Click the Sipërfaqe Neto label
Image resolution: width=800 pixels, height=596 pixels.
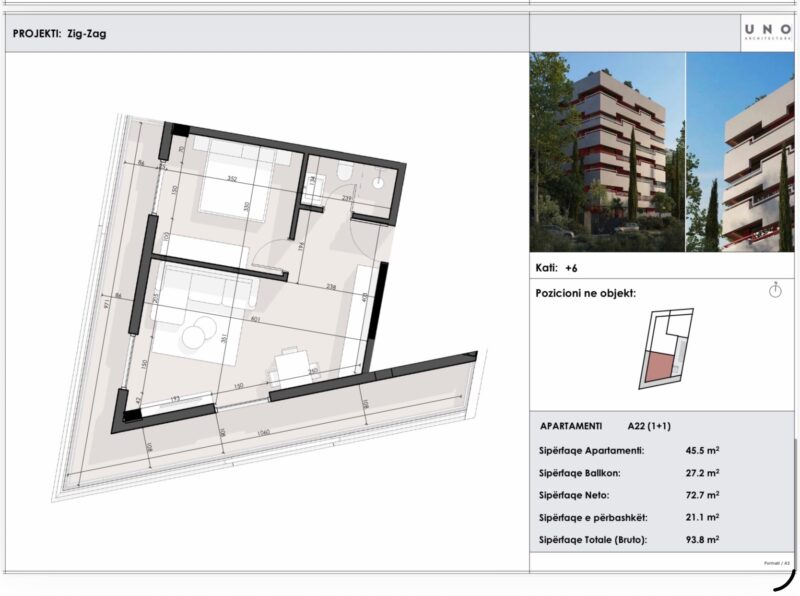tap(574, 495)
